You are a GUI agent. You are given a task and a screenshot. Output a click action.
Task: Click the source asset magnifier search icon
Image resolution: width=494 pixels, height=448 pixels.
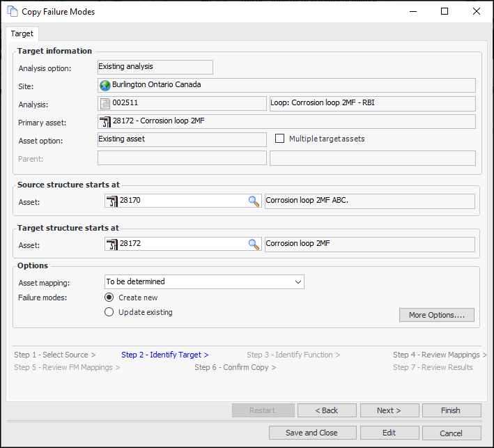pyautogui.click(x=254, y=201)
